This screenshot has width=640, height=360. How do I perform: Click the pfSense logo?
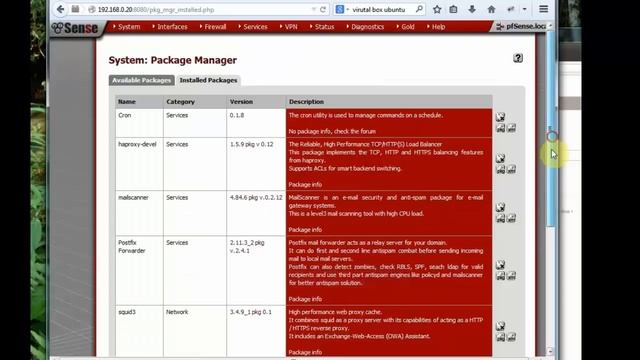(x=75, y=28)
